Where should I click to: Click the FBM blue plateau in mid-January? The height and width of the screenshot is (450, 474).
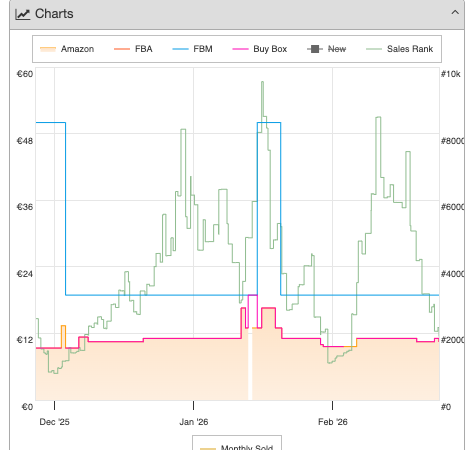[269, 123]
